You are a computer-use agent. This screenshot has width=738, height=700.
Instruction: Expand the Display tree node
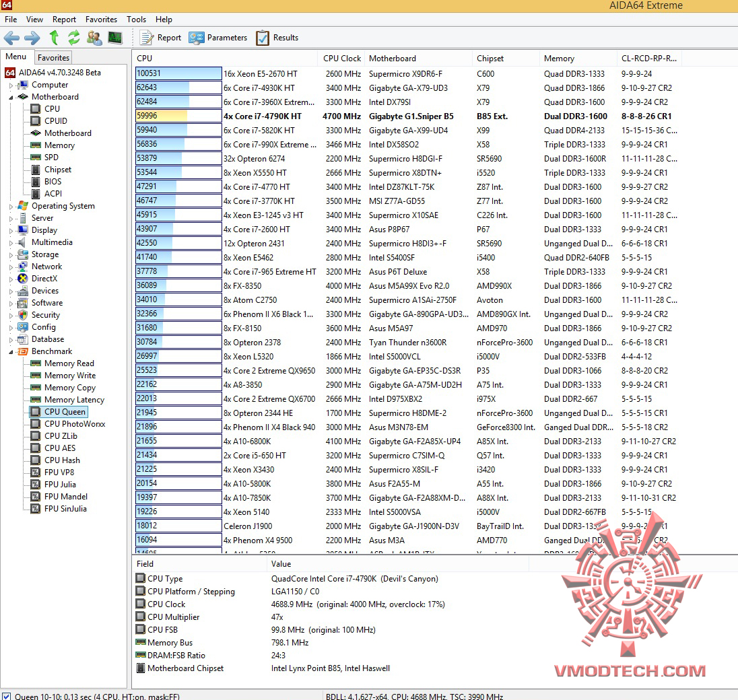[11, 230]
